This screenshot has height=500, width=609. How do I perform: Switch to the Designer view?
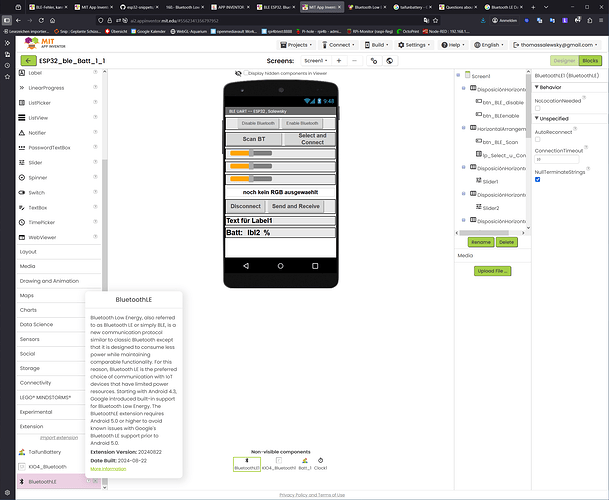(564, 61)
